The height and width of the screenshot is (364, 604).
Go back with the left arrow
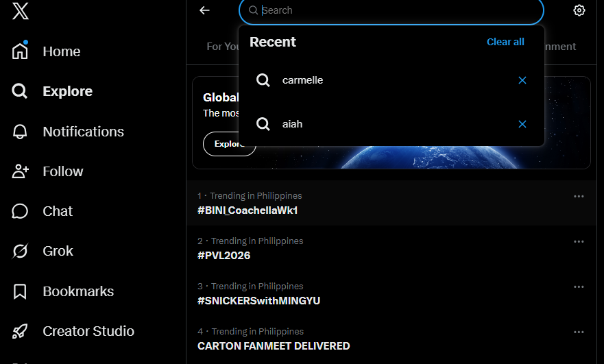point(204,10)
